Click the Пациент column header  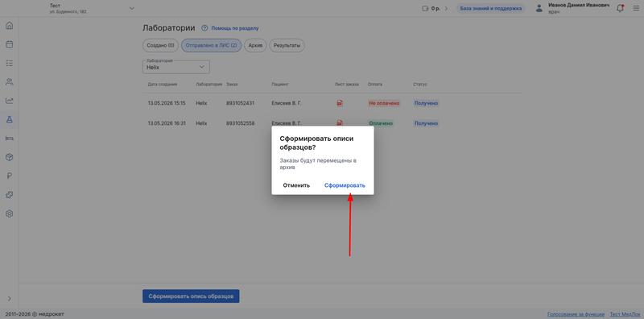tap(280, 85)
